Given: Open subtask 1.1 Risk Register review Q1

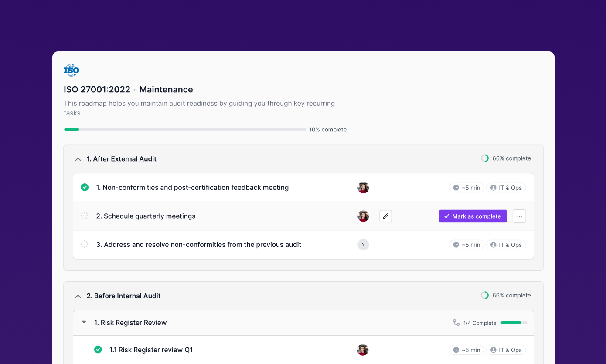Looking at the screenshot, I should (151, 350).
